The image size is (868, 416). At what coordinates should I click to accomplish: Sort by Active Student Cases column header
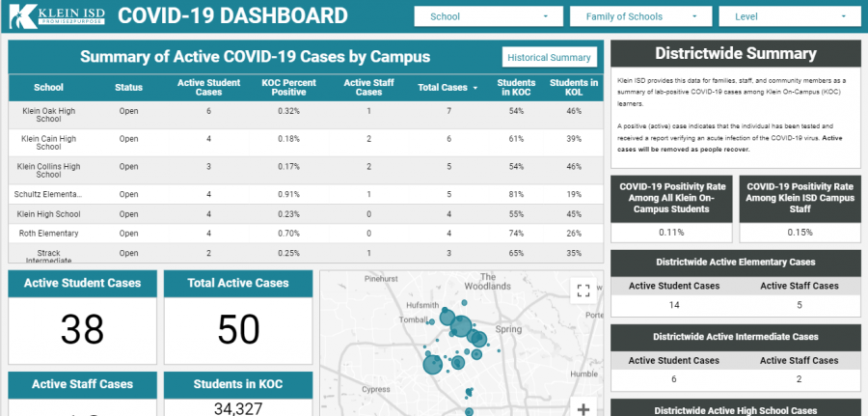(208, 87)
